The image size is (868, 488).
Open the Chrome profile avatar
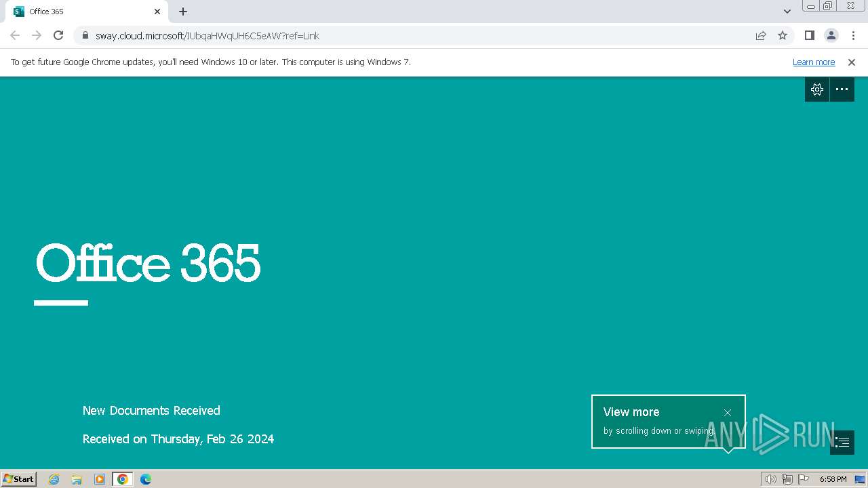(831, 35)
